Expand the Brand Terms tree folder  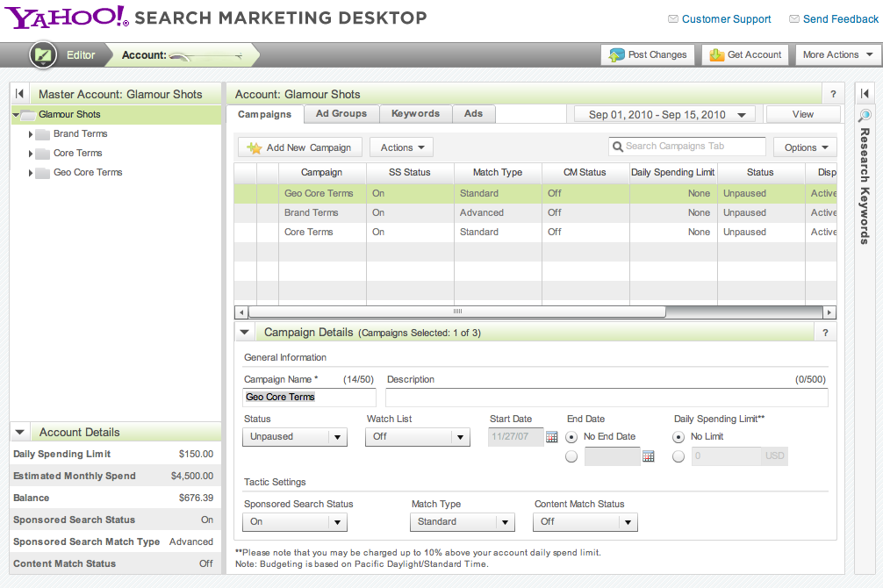31,134
